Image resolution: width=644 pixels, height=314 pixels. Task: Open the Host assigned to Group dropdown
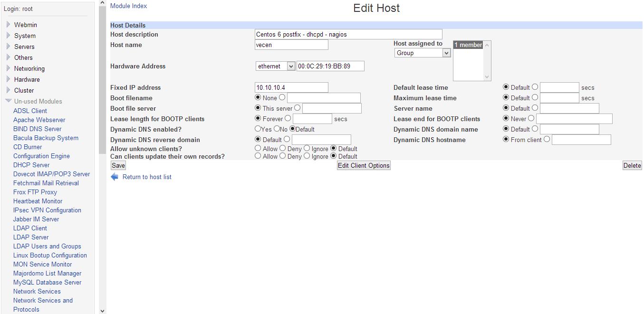[x=422, y=53]
